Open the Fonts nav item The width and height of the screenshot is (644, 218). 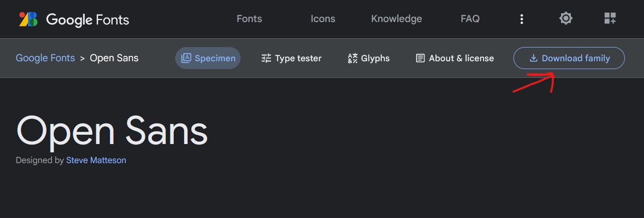click(x=249, y=19)
